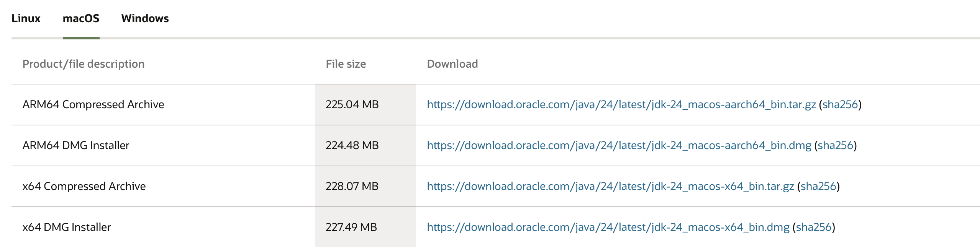Download x64 DMG Installer link
This screenshot has height=247, width=980.
coord(608,227)
